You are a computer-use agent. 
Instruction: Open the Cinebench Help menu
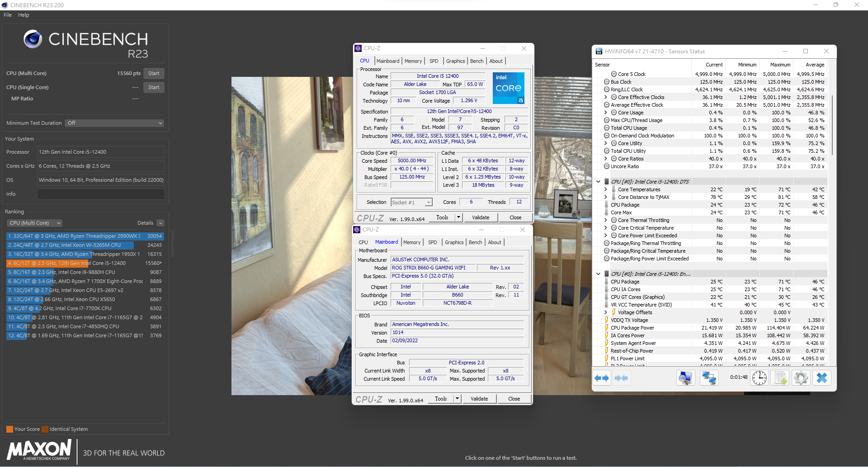24,15
